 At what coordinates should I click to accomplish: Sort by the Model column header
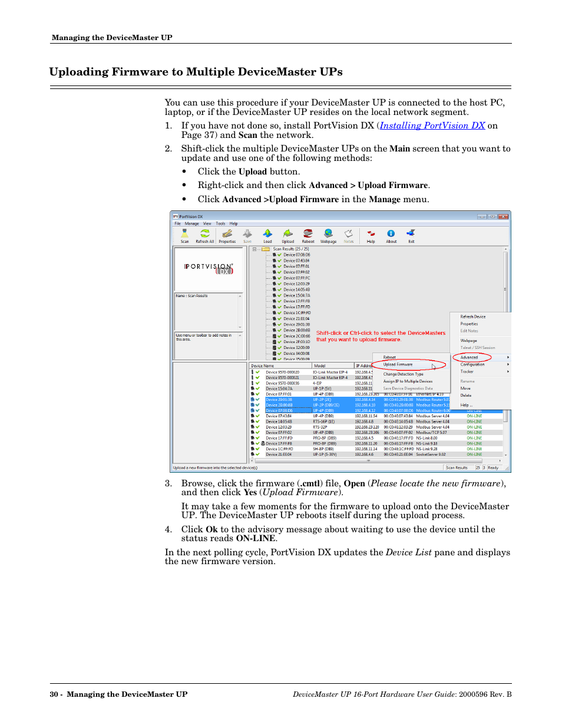pyautogui.click(x=332, y=365)
